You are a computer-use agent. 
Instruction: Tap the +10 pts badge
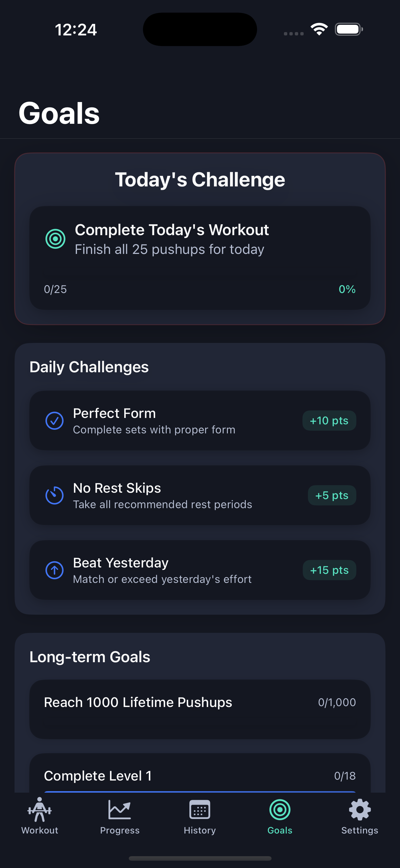[329, 420]
